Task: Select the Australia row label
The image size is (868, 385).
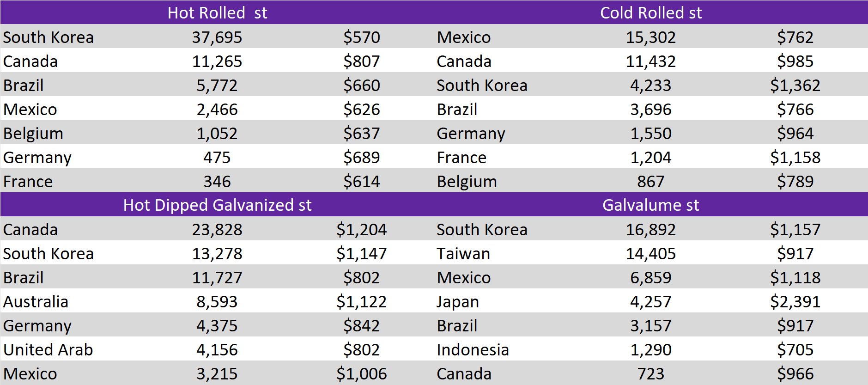Action: (36, 302)
